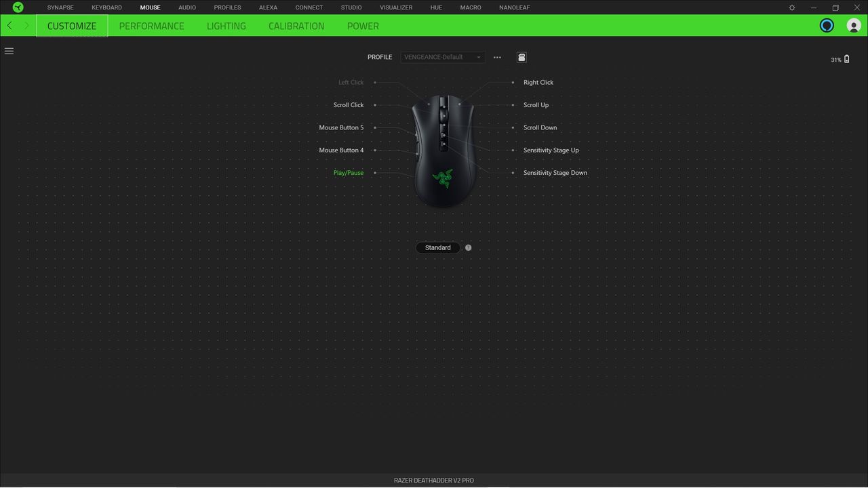Image resolution: width=868 pixels, height=488 pixels.
Task: Click the battery level icon
Action: [846, 60]
